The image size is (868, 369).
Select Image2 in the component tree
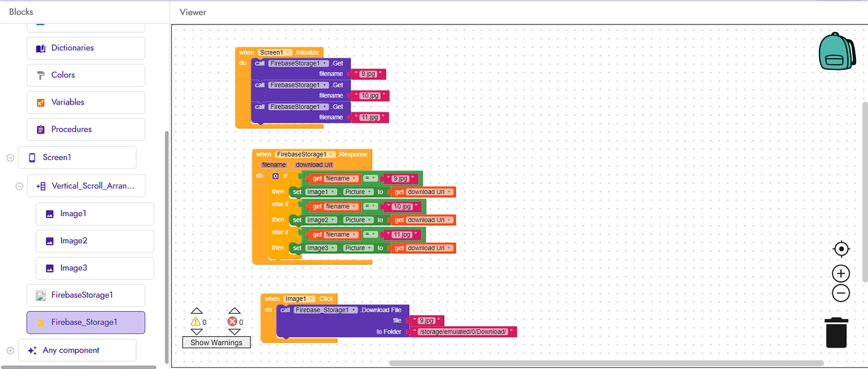pos(95,241)
